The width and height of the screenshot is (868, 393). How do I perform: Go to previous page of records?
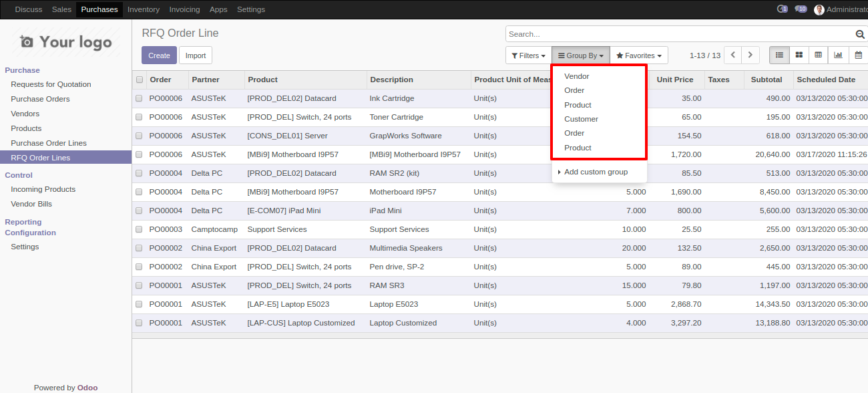point(733,55)
